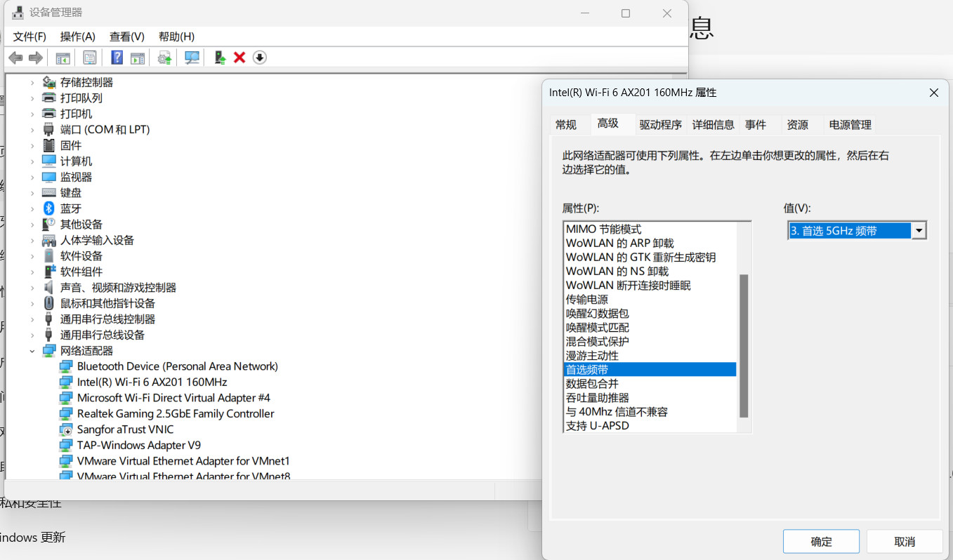Screen dimensions: 953x560
Task: Expand the 计算机 node
Action: click(x=32, y=161)
